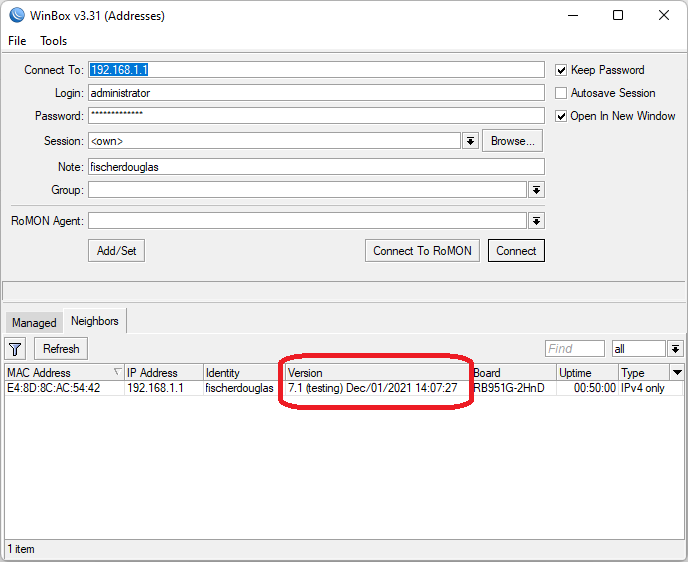Click the uptime value 00:50:00
Screen dimensions: 688x562
587,388
